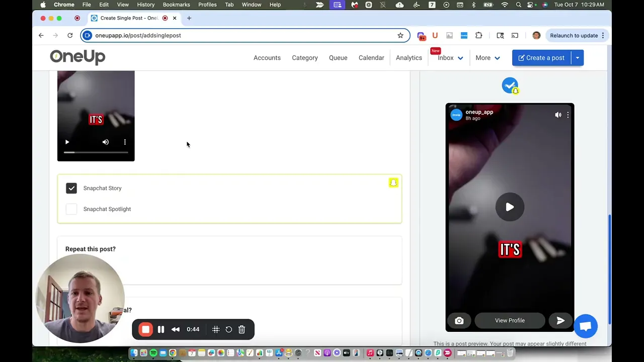The image size is (644, 362).
Task: Select the Snapchat account avatar above preview
Action: pyautogui.click(x=510, y=85)
